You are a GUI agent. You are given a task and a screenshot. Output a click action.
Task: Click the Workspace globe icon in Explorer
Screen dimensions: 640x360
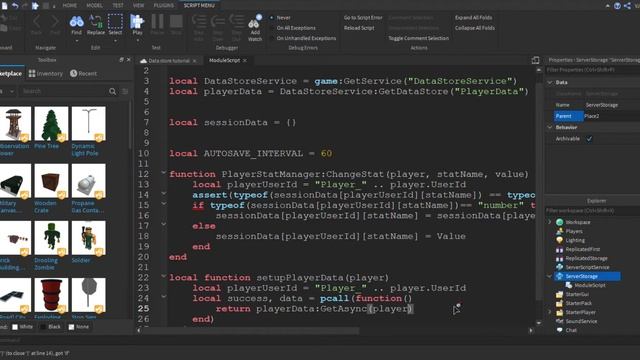coord(560,222)
